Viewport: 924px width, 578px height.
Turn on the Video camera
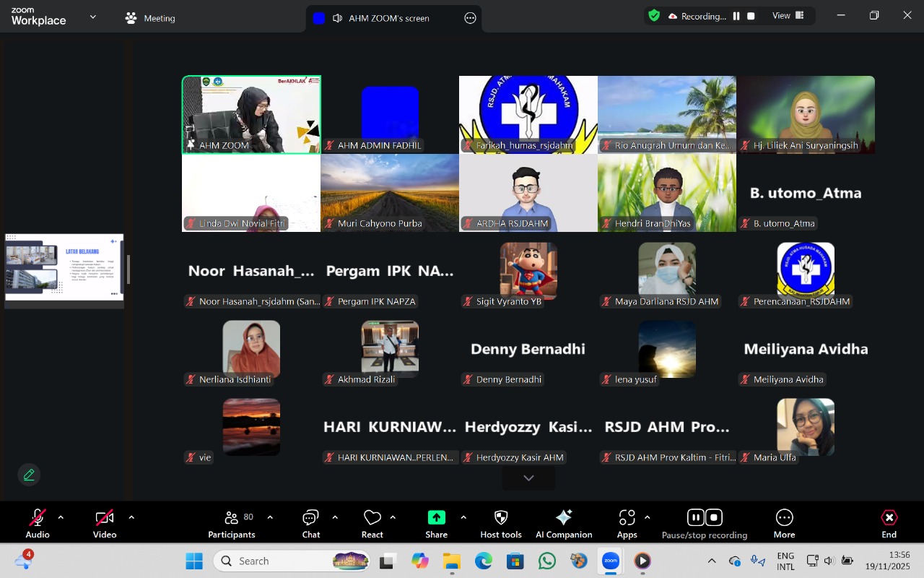point(105,523)
